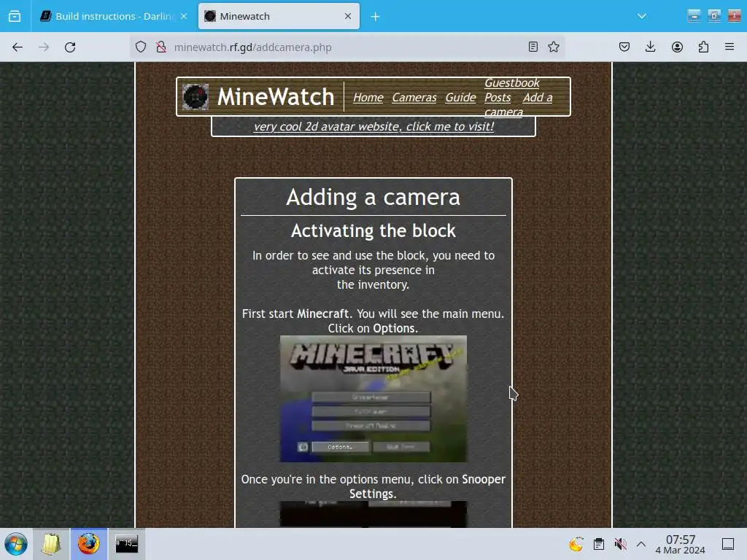747x560 pixels.
Task: Open file manager from taskbar
Action: [51, 544]
